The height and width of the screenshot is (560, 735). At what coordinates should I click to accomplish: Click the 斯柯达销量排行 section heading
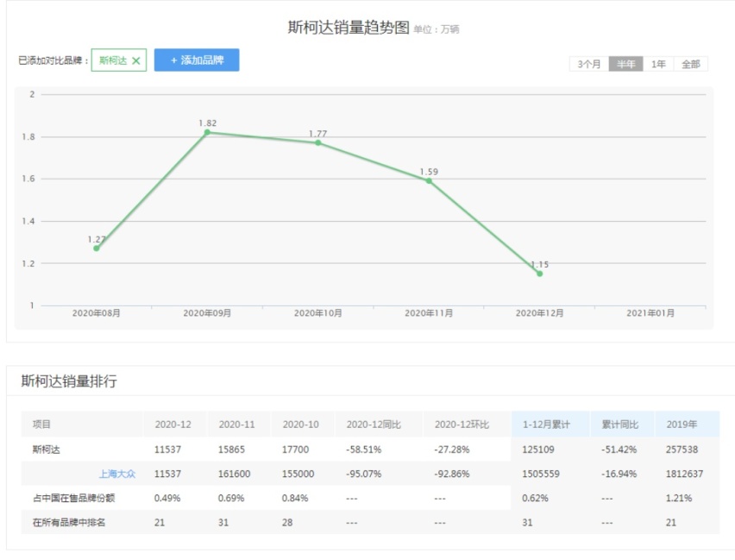coord(69,381)
